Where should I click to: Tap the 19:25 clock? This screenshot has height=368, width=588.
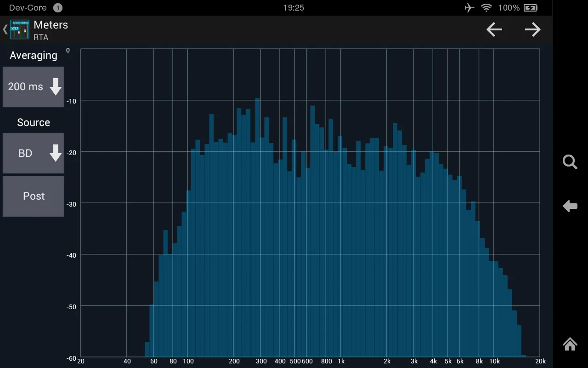pos(294,8)
